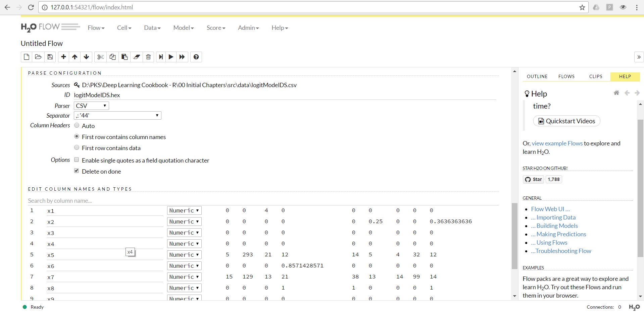Insert a new cell with the plus icon
This screenshot has width=644, height=312.
coord(63,57)
